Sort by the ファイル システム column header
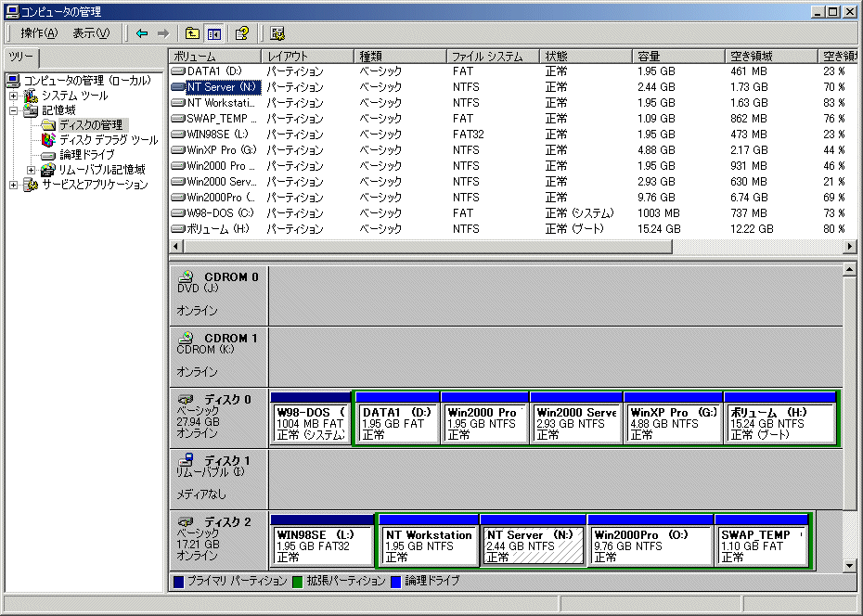 [x=493, y=56]
